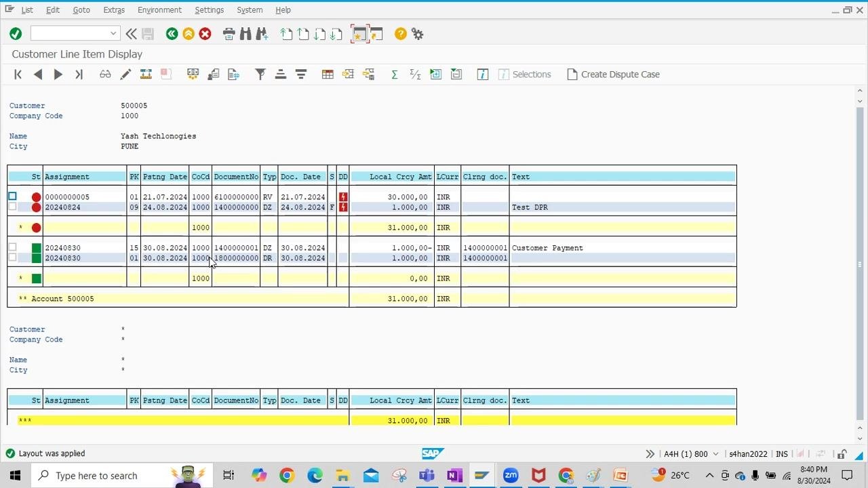
Task: Click the Selections button
Action: click(x=524, y=75)
